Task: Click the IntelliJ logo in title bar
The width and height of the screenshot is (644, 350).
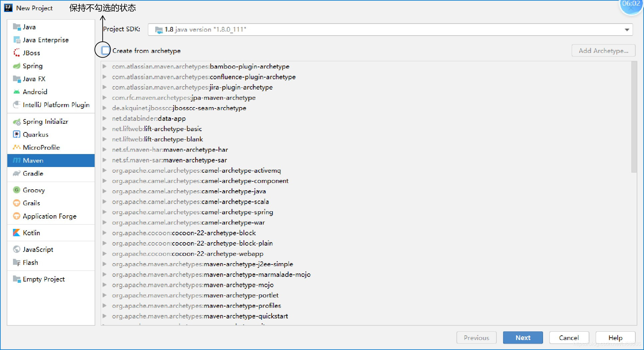Action: pyautogui.click(x=8, y=8)
